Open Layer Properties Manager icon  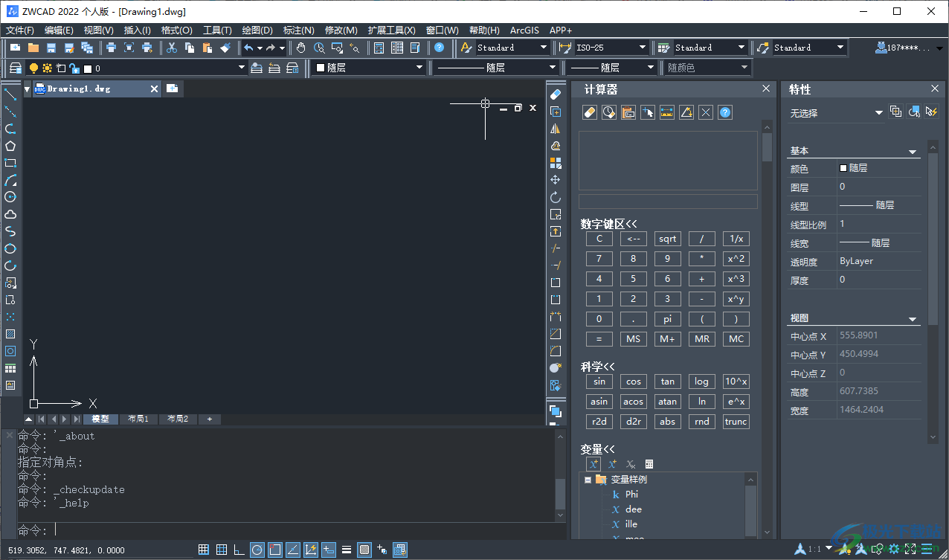pyautogui.click(x=15, y=68)
